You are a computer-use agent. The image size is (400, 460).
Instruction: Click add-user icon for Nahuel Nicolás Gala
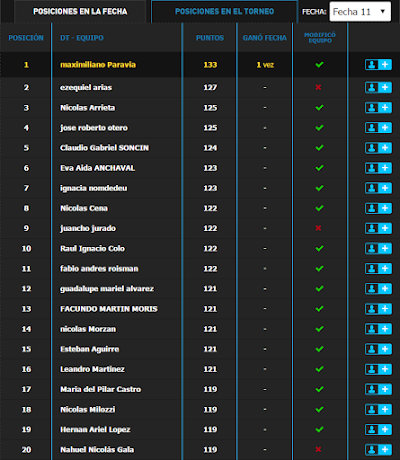click(x=378, y=449)
